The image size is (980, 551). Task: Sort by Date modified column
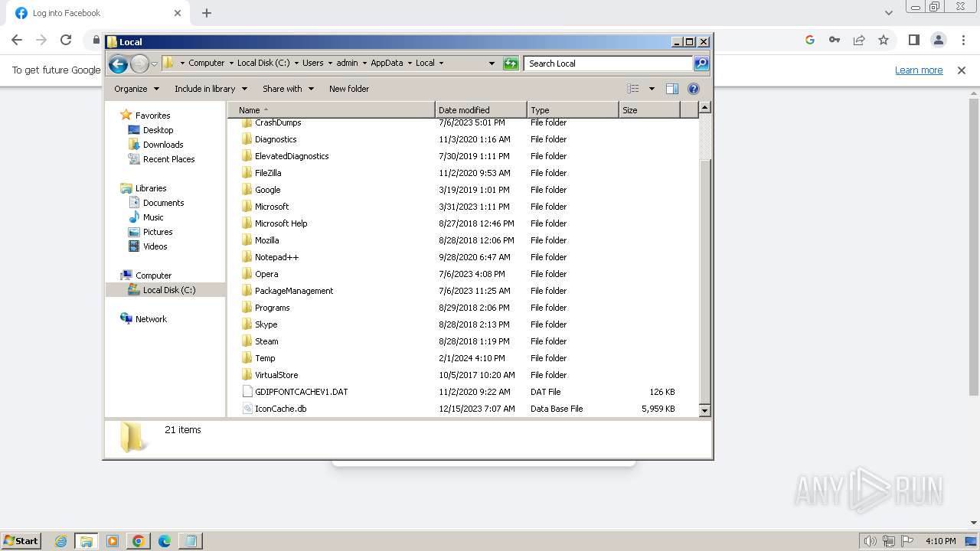(481, 110)
